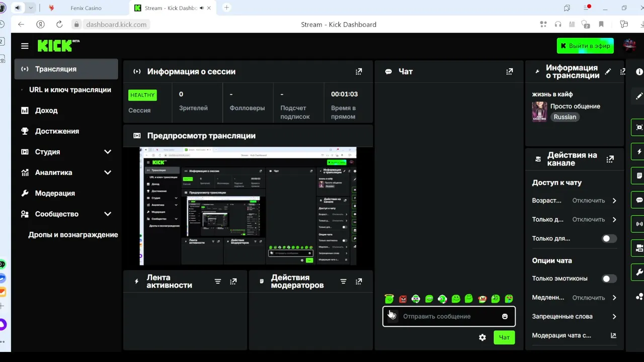Click the HEALTHY session status badge
644x362 pixels.
tap(142, 95)
